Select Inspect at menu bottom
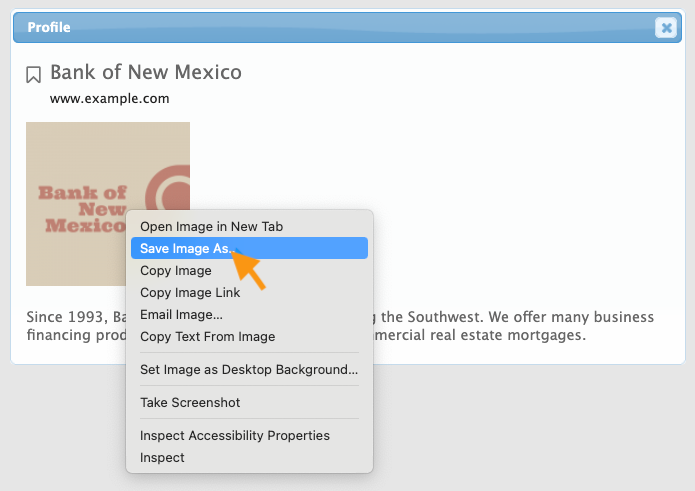Image resolution: width=695 pixels, height=491 pixels. pos(249,457)
